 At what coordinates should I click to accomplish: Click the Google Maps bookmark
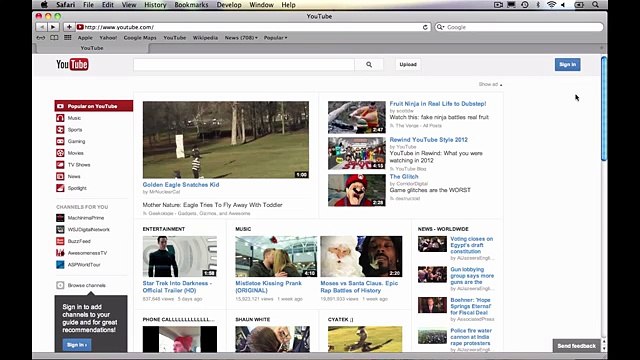140,38
